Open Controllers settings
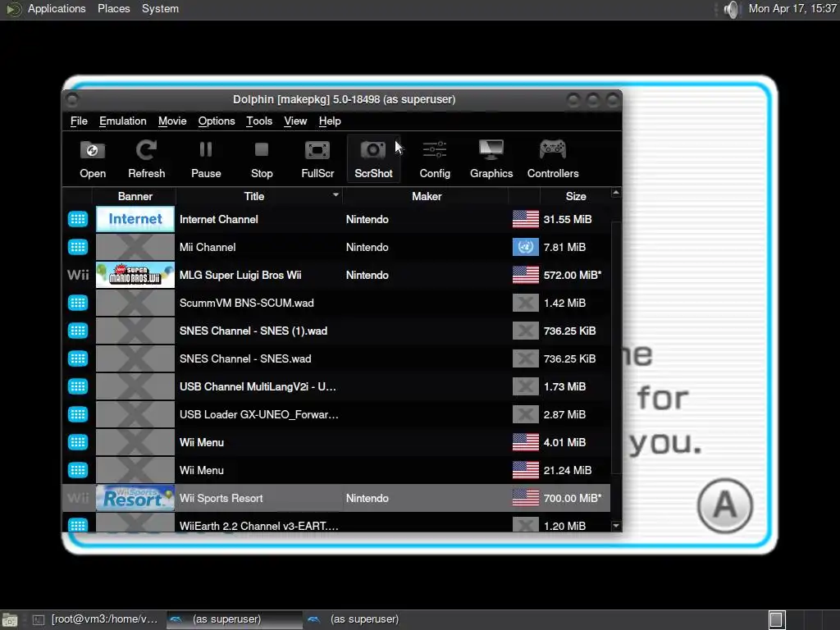The width and height of the screenshot is (840, 630). point(553,159)
